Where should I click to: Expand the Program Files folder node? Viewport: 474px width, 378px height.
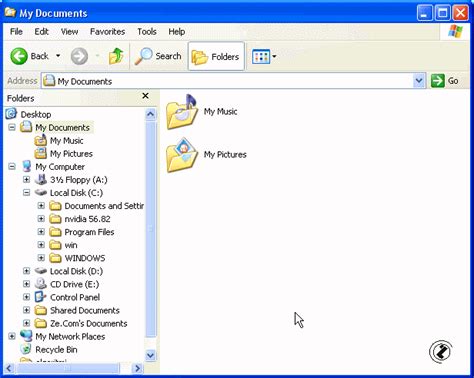(x=41, y=232)
